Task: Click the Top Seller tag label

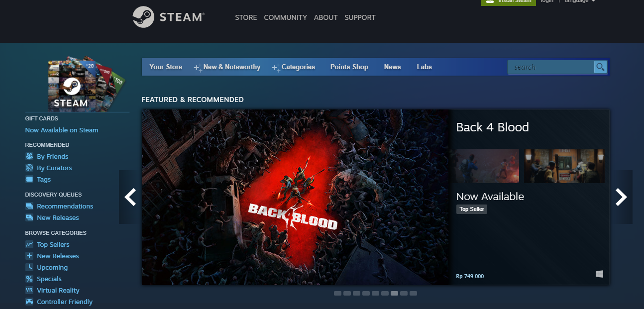Action: pos(472,209)
